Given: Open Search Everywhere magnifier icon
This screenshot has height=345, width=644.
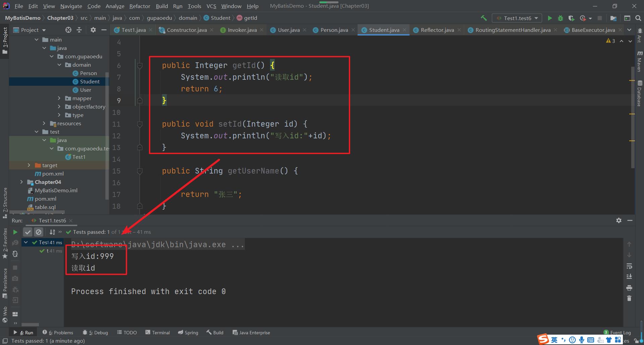Looking at the screenshot, I should click(x=638, y=18).
